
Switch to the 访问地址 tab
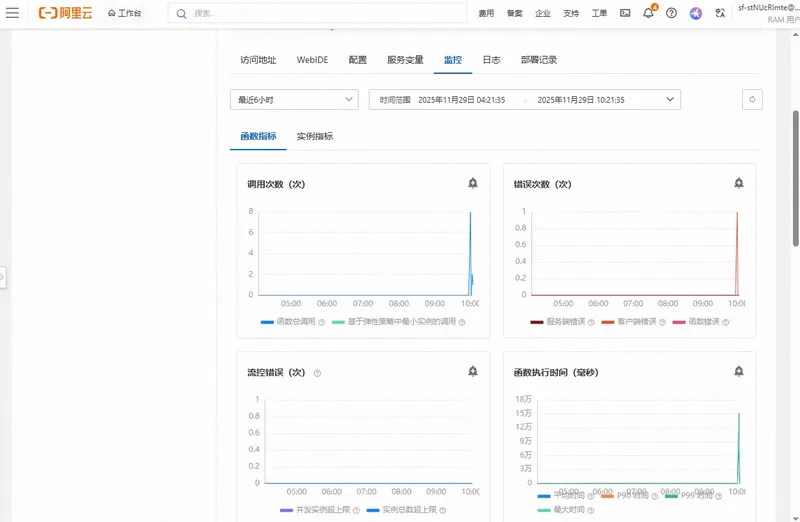pos(258,60)
